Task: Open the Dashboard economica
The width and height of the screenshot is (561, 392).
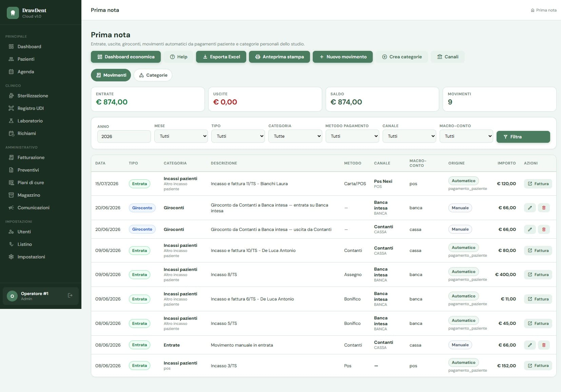Action: [x=126, y=57]
